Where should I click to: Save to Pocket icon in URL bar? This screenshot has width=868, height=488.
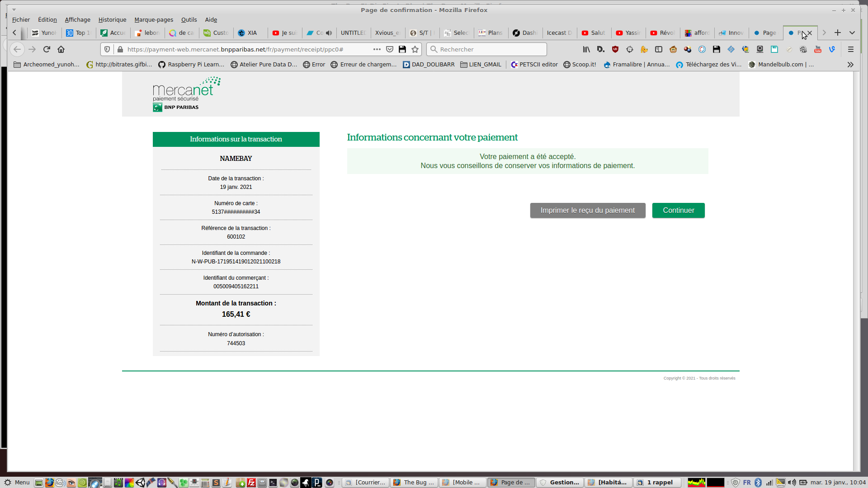[390, 49]
